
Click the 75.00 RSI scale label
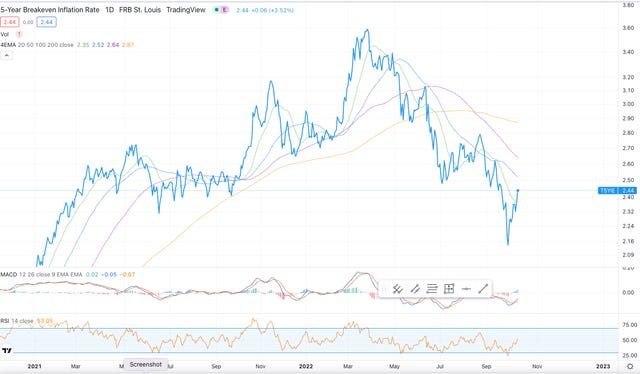(x=630, y=325)
